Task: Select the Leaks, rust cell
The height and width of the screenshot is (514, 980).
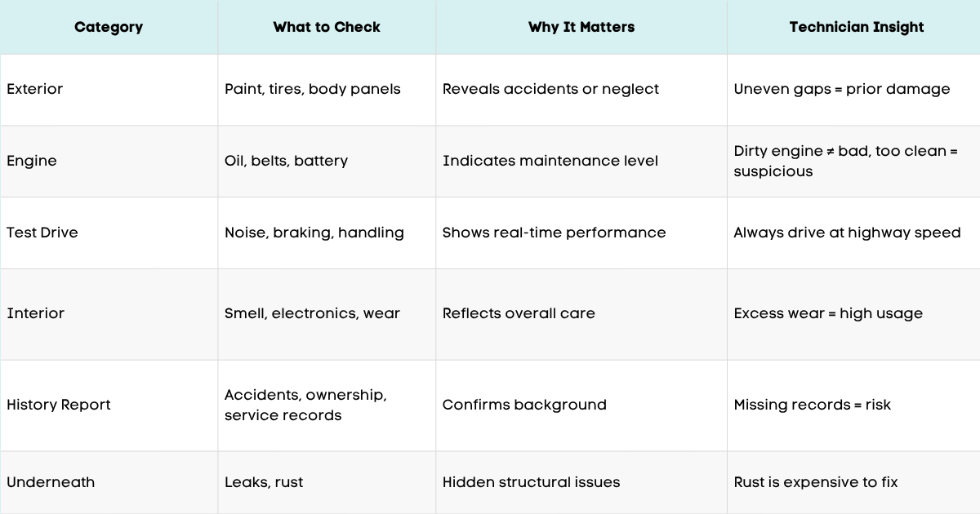Action: 264,482
